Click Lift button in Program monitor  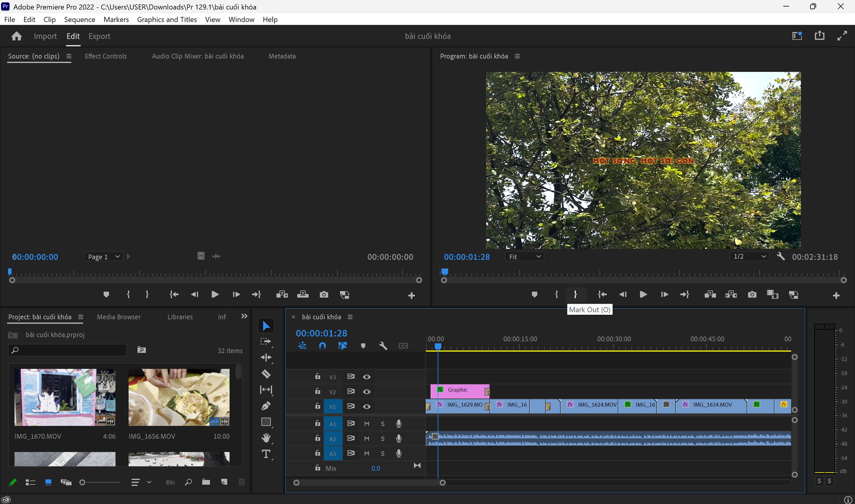click(710, 294)
